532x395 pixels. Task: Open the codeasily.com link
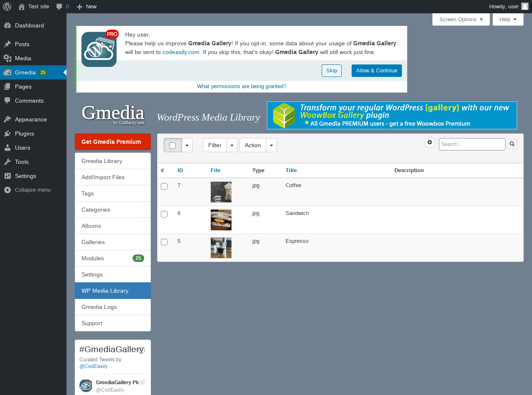pos(181,52)
